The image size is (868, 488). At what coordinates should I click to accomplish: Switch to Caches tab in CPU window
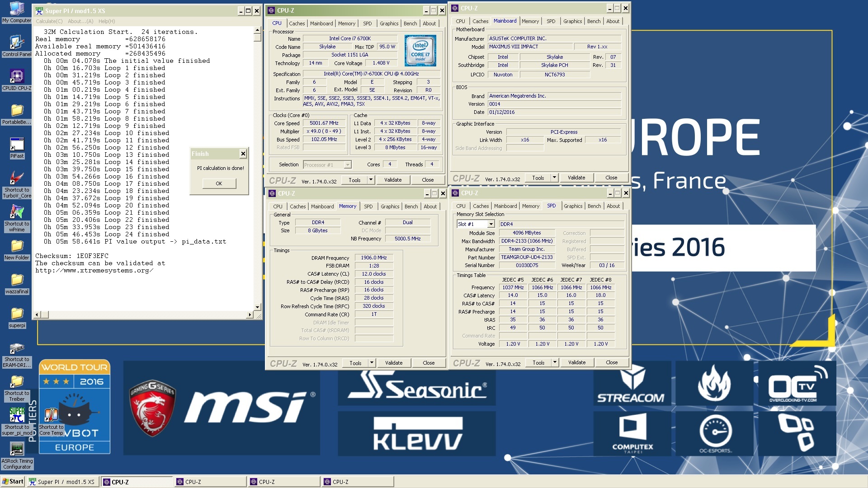coord(297,23)
